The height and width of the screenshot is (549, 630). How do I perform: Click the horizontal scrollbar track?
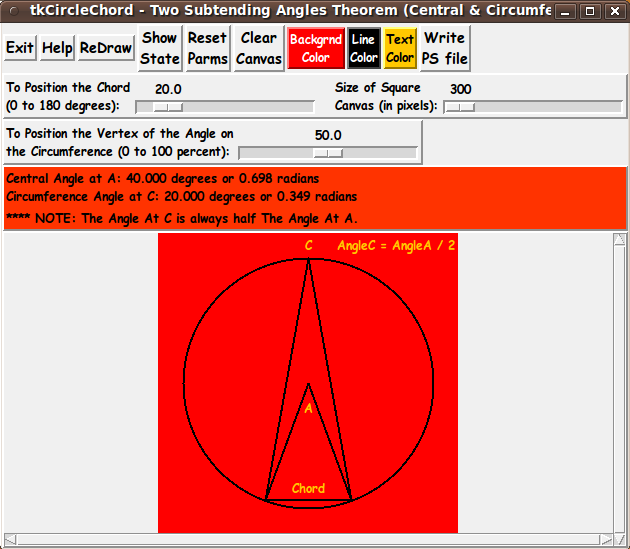pos(309,539)
